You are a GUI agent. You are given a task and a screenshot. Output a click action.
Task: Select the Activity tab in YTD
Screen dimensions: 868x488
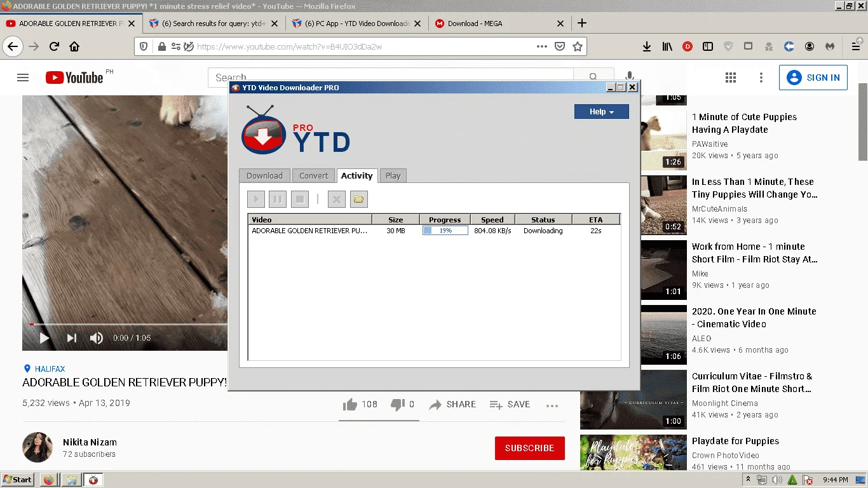pyautogui.click(x=356, y=176)
